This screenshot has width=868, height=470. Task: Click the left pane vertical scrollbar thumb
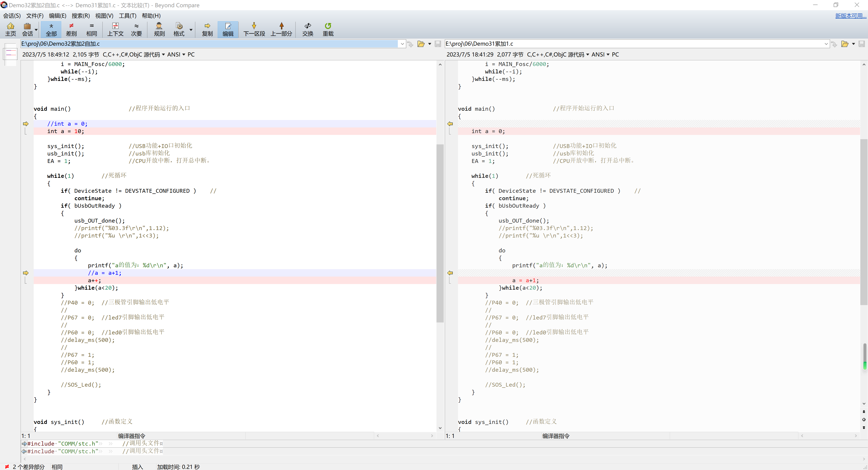click(440, 233)
